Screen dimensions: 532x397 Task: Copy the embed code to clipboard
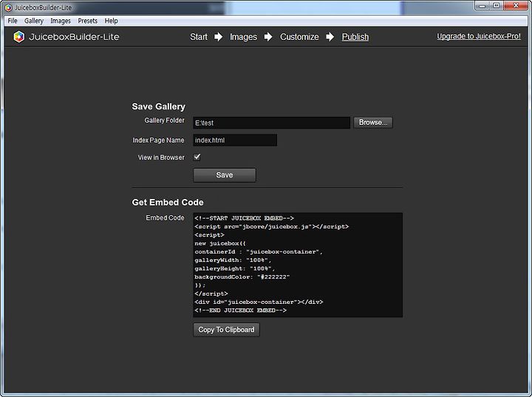click(x=226, y=330)
